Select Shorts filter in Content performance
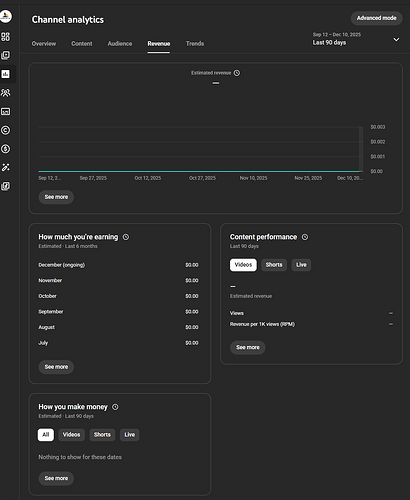 click(x=274, y=265)
